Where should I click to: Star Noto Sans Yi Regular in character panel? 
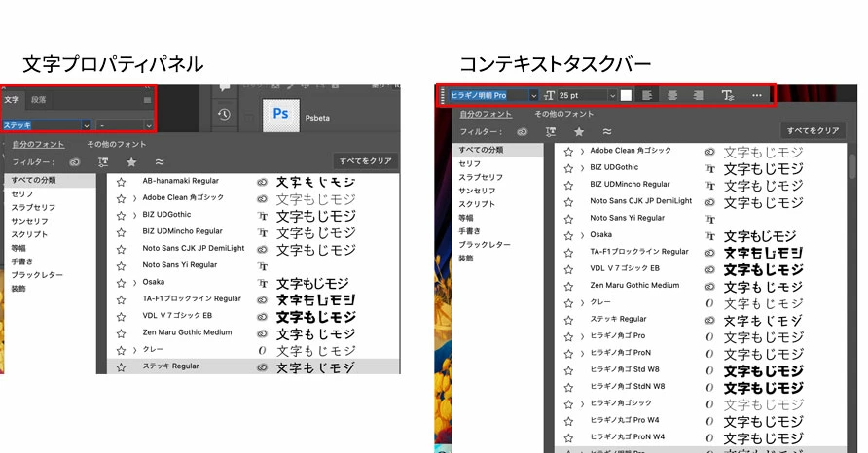pyautogui.click(x=122, y=266)
